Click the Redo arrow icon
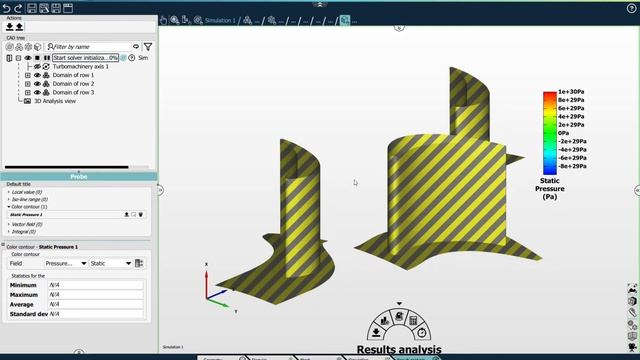This screenshot has width=640, height=360. point(18,8)
